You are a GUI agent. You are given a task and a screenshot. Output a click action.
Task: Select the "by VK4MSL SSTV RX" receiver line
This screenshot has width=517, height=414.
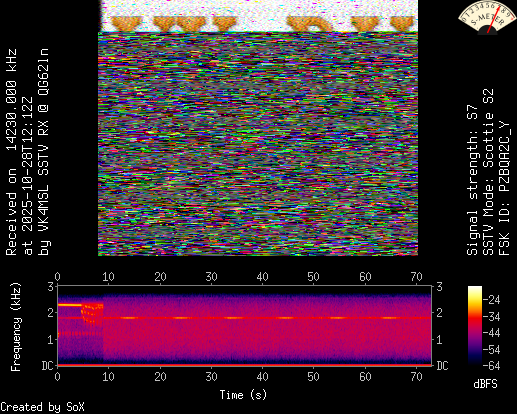44,152
